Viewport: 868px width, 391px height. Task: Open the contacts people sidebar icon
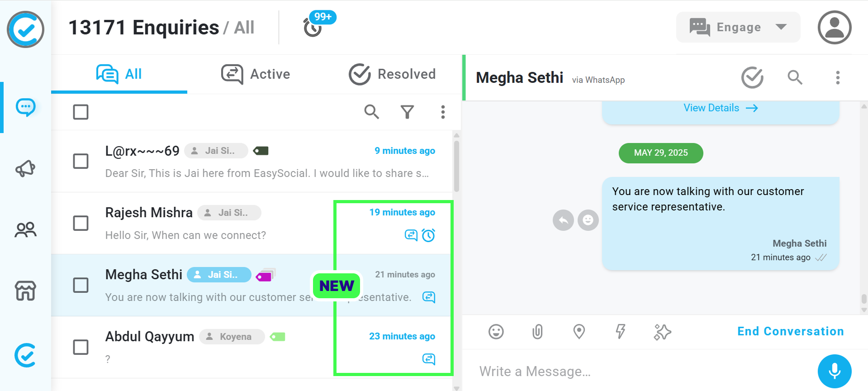click(25, 230)
